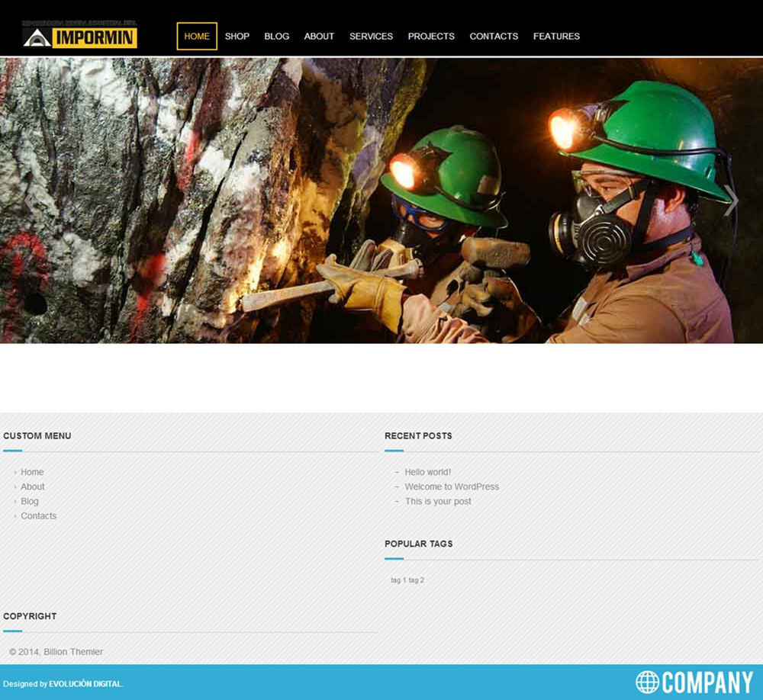Viewport: 763px width, 700px height.
Task: Open 'Welcome to WordPress' post link
Action: (452, 486)
